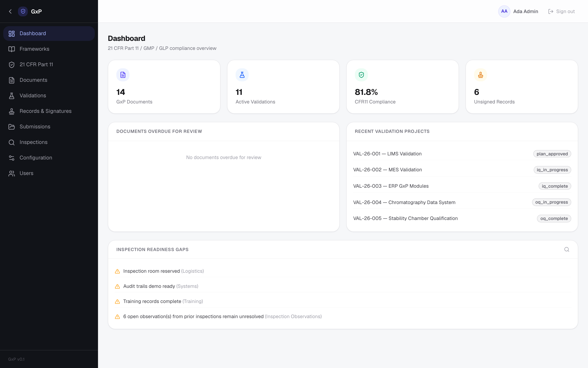Image resolution: width=588 pixels, height=368 pixels.
Task: Open VAL-26-002 — MES Validation project
Action: tap(388, 170)
